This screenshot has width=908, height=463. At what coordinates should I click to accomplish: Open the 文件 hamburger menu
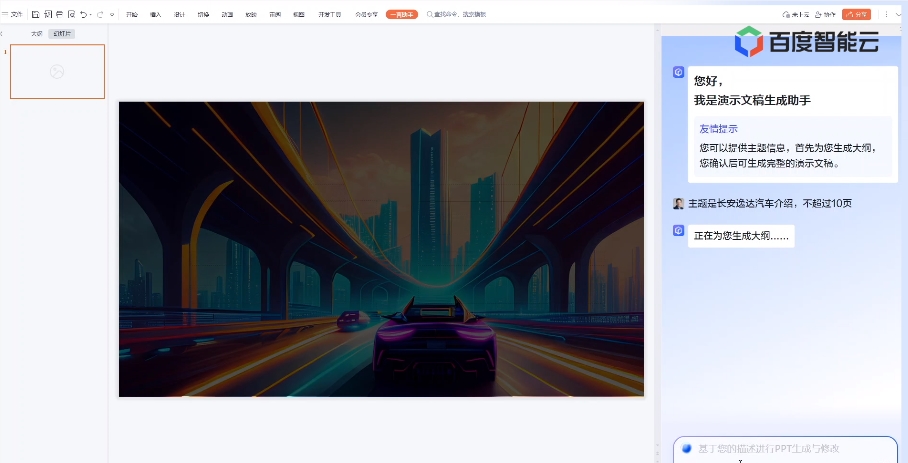[x=12, y=15]
